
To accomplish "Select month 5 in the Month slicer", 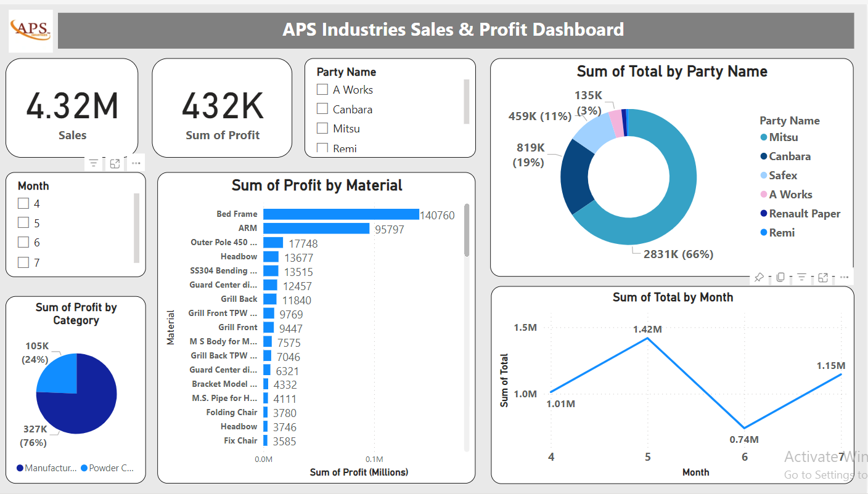I will pos(23,222).
